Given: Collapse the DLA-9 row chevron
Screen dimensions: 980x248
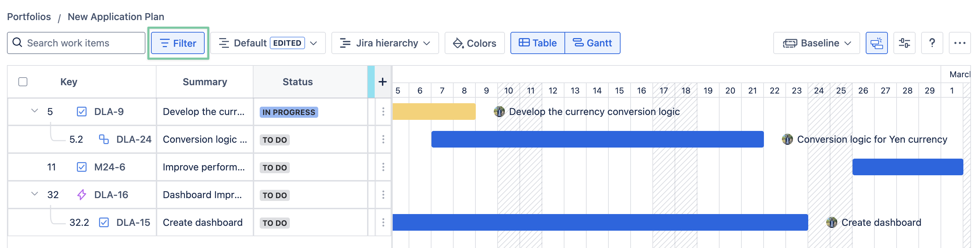Looking at the screenshot, I should tap(35, 111).
